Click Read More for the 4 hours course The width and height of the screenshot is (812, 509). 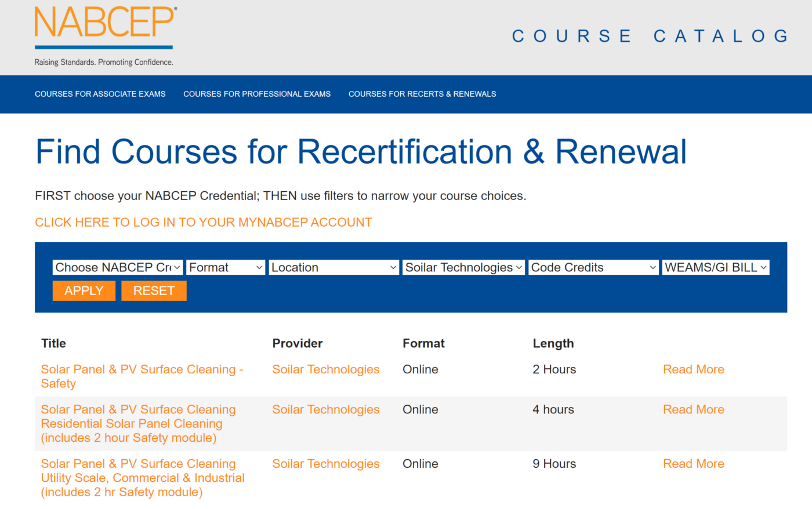[694, 409]
